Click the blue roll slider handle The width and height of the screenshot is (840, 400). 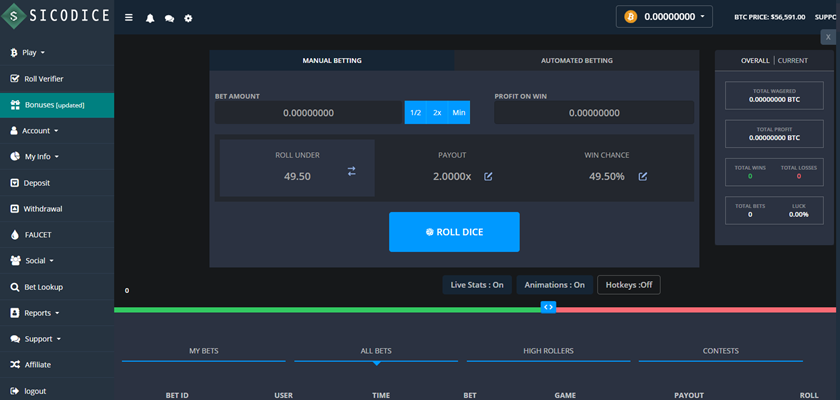[x=548, y=307]
